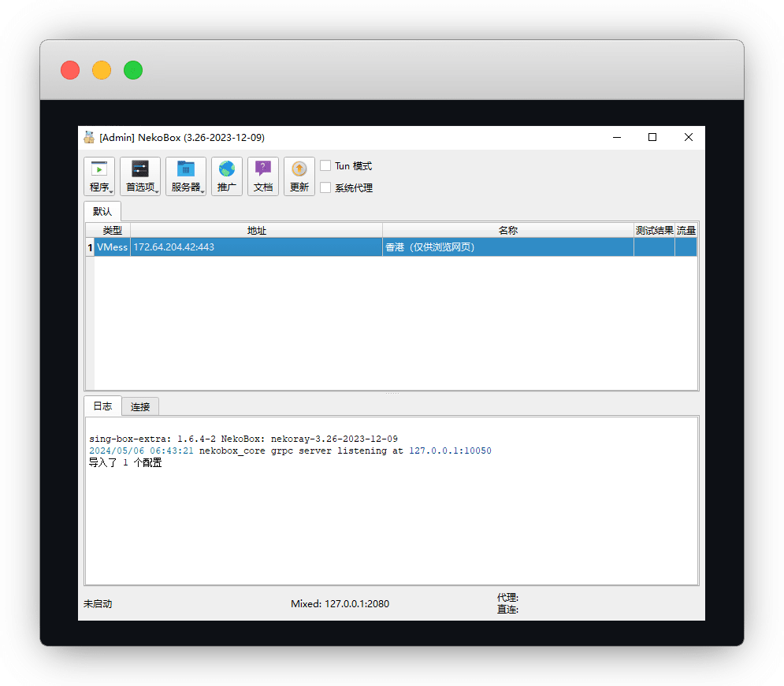Open the 文档 (Docs) help icon
The width and height of the screenshot is (784, 686).
pyautogui.click(x=263, y=169)
